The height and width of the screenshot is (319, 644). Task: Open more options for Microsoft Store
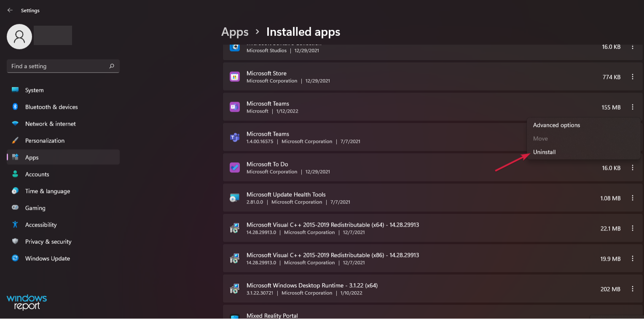coord(633,77)
